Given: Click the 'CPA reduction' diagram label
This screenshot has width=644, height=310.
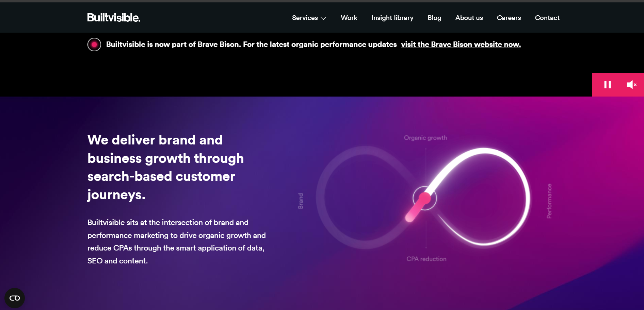Looking at the screenshot, I should point(426,259).
